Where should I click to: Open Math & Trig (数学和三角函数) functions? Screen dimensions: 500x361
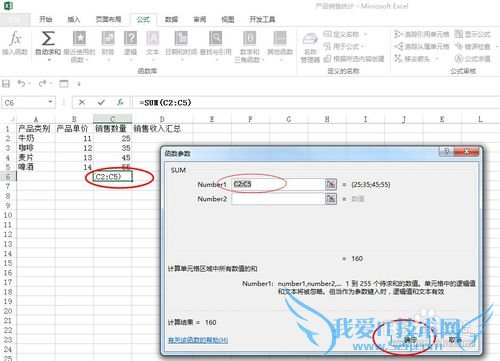249,46
